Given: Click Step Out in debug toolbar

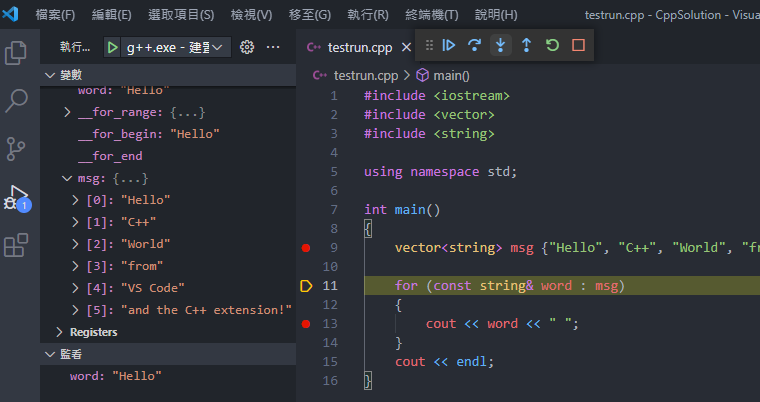Looking at the screenshot, I should point(527,45).
